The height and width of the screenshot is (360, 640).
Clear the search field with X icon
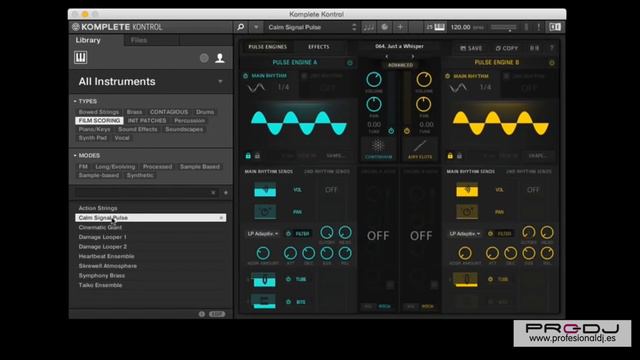[x=213, y=192]
